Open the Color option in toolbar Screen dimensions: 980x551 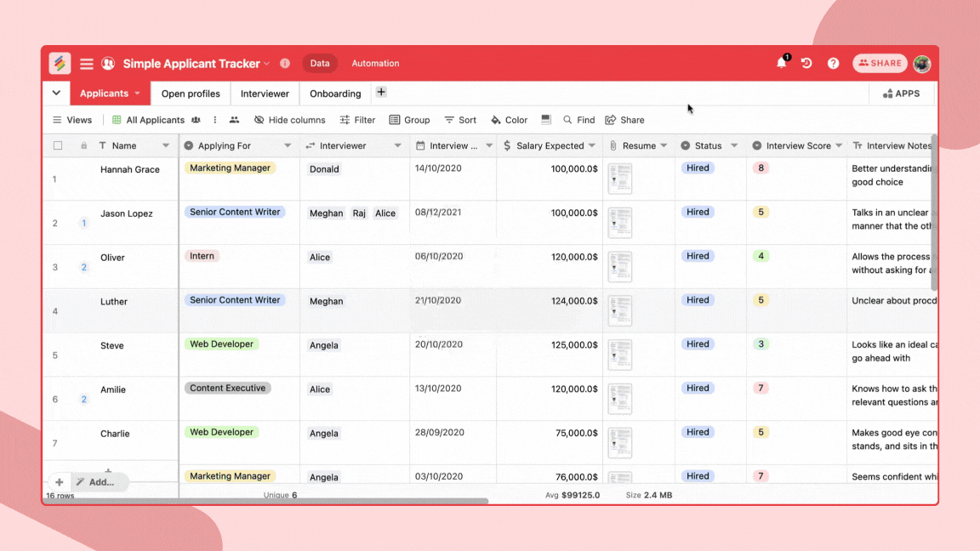point(509,120)
